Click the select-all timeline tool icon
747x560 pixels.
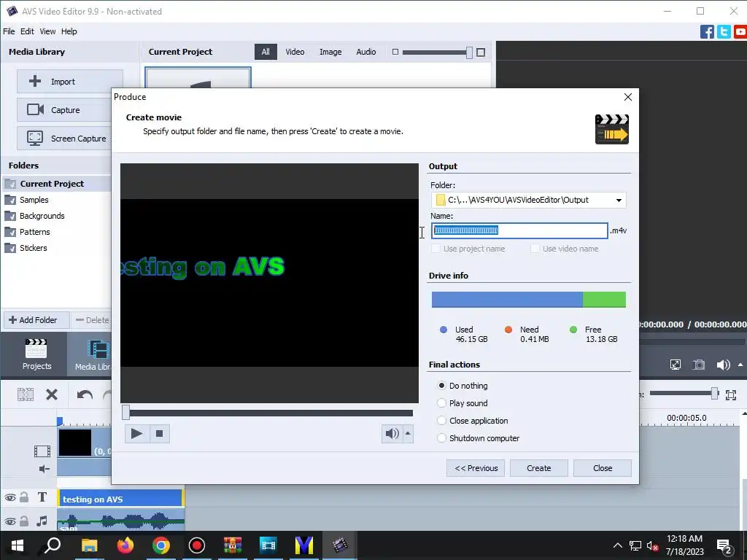(26, 394)
